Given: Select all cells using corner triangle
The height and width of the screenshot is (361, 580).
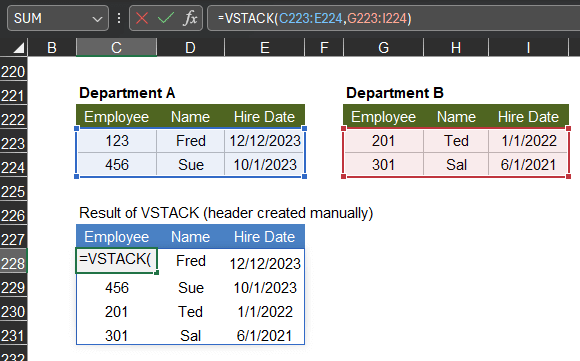Looking at the screenshot, I should click(18, 48).
